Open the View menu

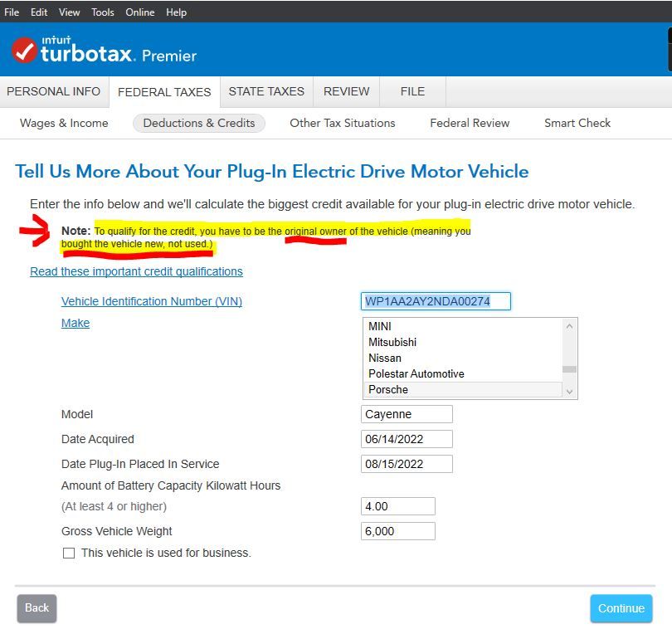[70, 12]
